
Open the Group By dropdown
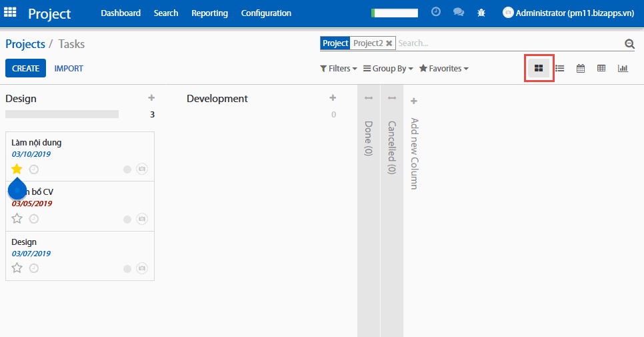[388, 68]
